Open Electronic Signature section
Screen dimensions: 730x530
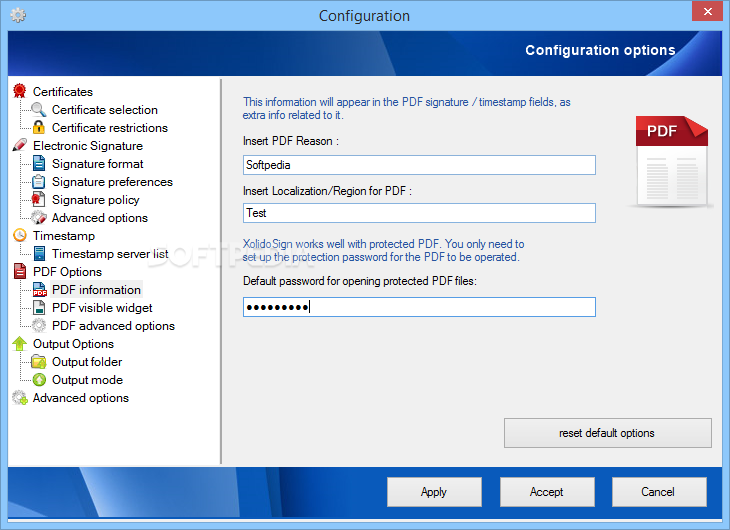(88, 146)
